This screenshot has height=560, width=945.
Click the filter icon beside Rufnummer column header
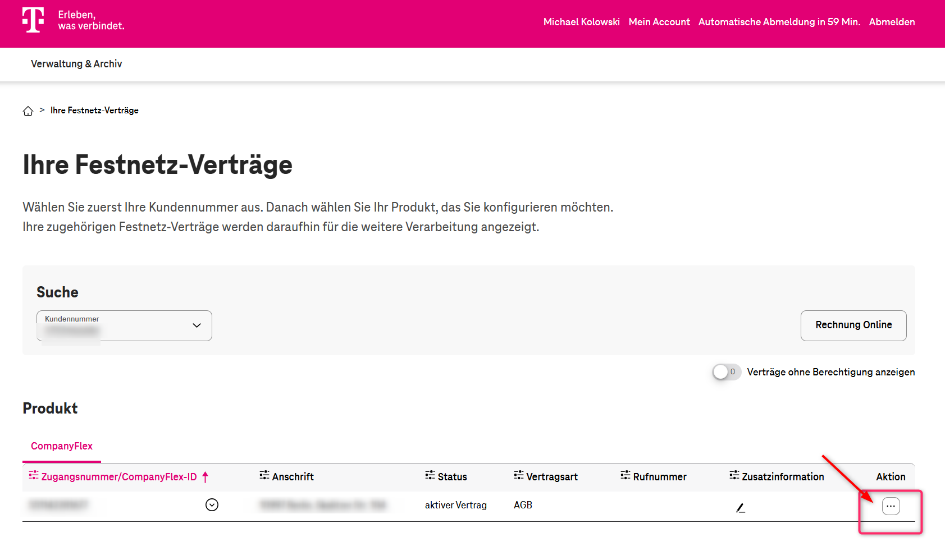pyautogui.click(x=624, y=476)
